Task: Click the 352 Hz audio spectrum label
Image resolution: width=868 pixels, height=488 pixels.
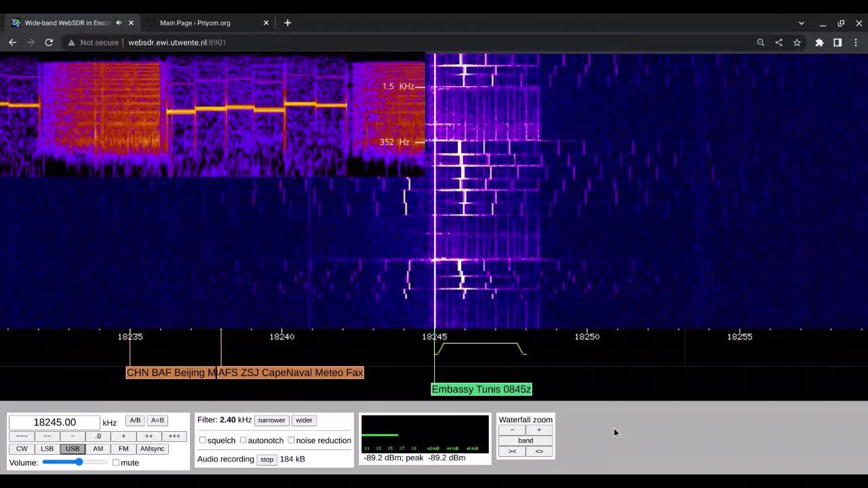Action: pyautogui.click(x=395, y=142)
